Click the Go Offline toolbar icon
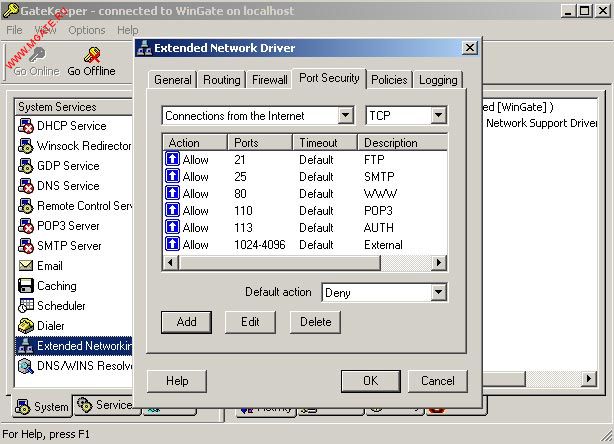Viewport: 614px width, 444px height. click(91, 56)
